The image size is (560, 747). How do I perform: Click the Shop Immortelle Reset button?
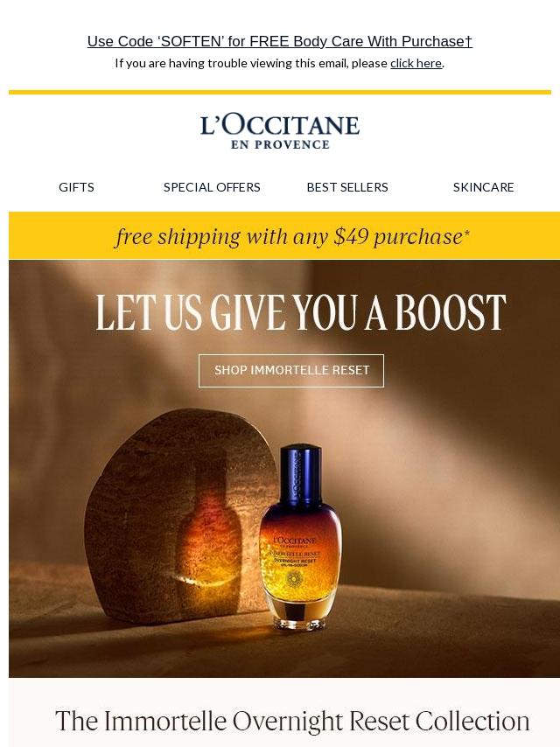point(291,371)
